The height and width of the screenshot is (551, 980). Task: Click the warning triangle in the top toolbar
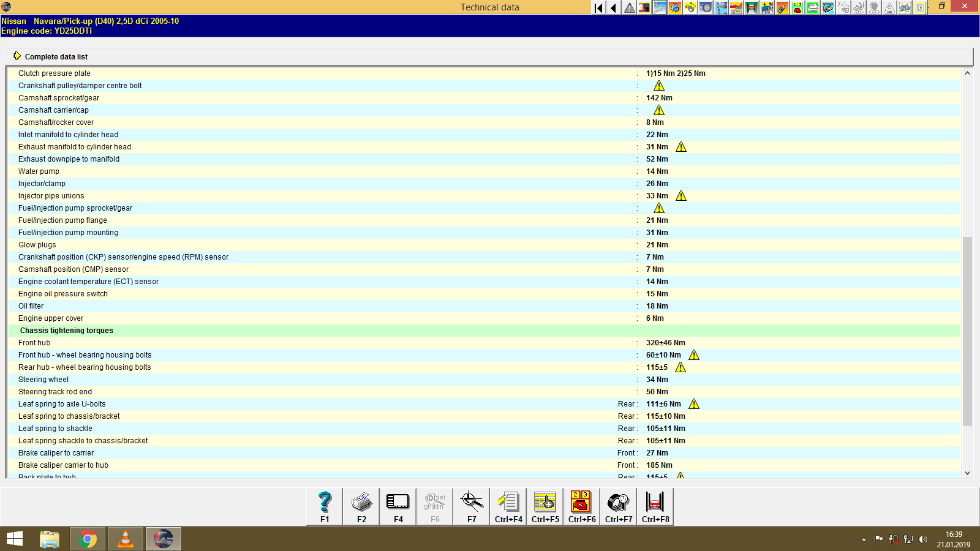click(628, 7)
